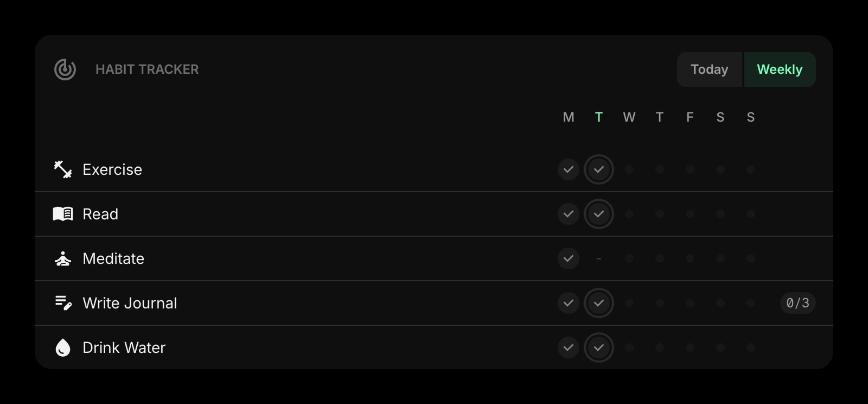The width and height of the screenshot is (868, 404).
Task: Toggle Drink Water Monday checkmark
Action: [569, 348]
